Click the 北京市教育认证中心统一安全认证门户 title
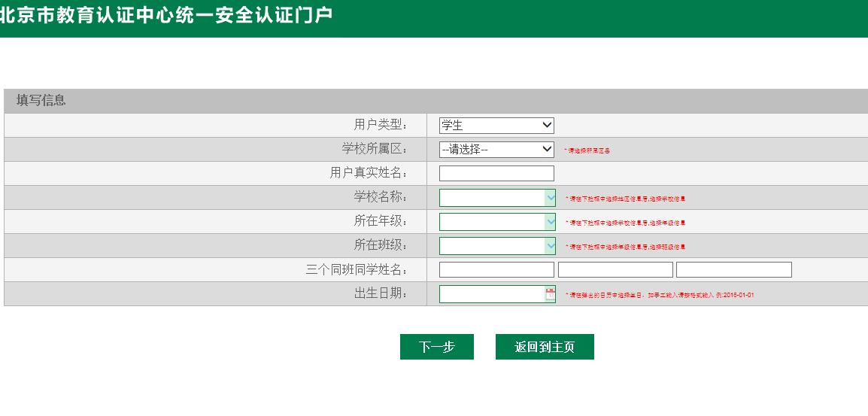This screenshot has height=416, width=868. pos(165,15)
